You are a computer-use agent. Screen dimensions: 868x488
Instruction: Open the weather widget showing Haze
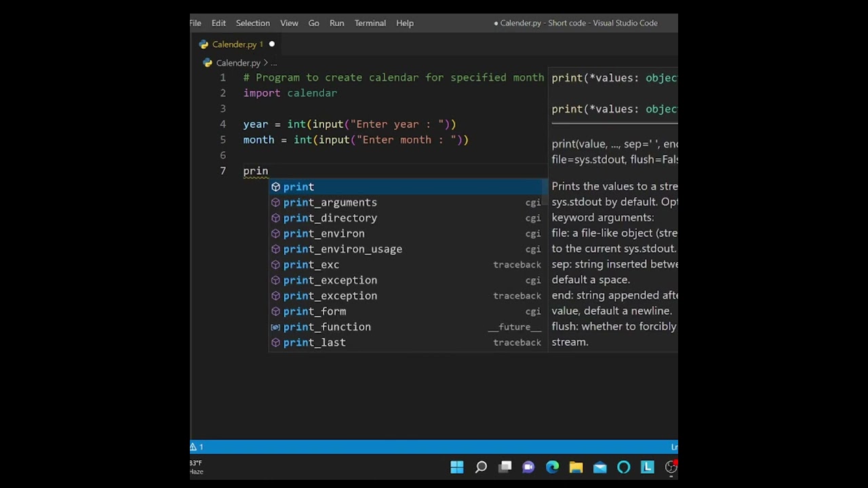coord(196,467)
